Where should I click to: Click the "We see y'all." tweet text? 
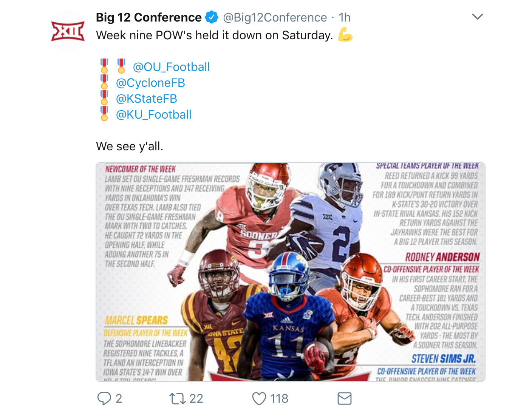130,146
